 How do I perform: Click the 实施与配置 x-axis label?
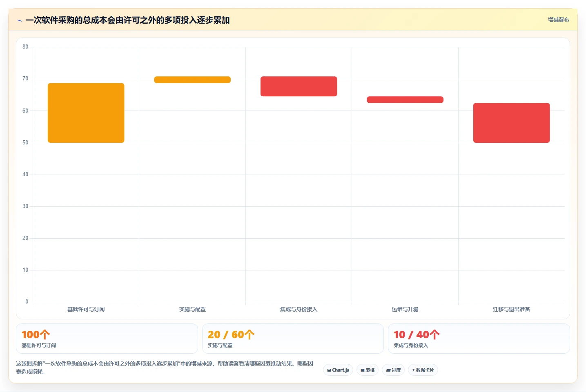192,309
